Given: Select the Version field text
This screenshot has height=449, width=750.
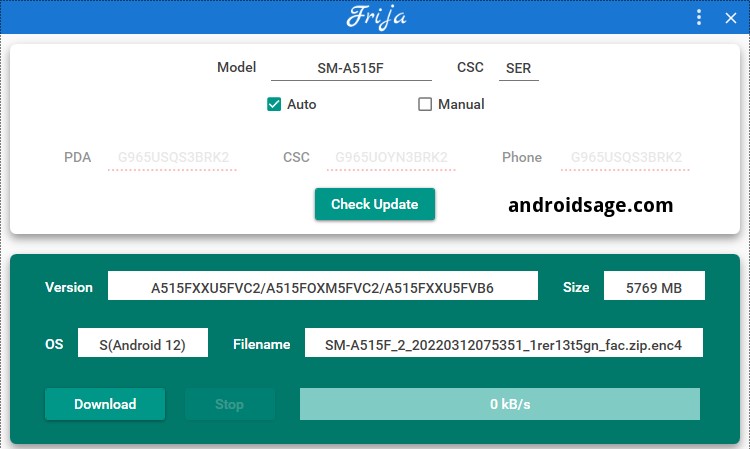Looking at the screenshot, I should click(323, 286).
